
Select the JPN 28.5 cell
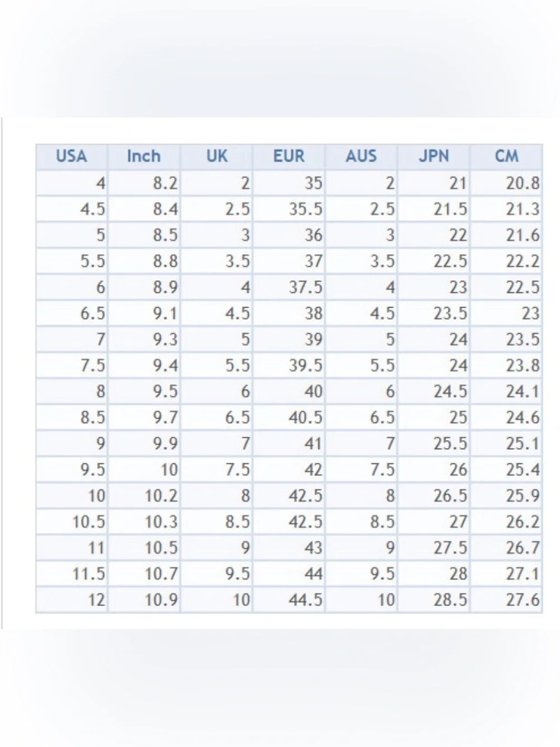pos(434,600)
